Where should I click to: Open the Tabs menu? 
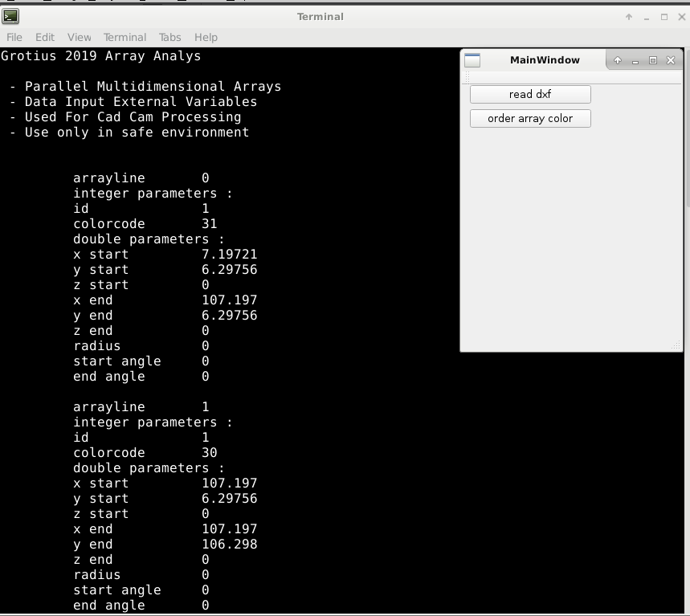click(169, 38)
